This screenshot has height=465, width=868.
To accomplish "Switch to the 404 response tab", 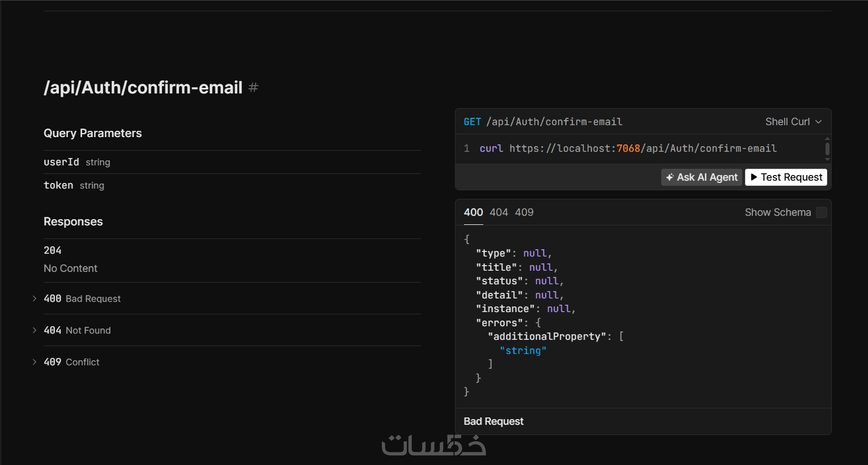I will coord(499,212).
